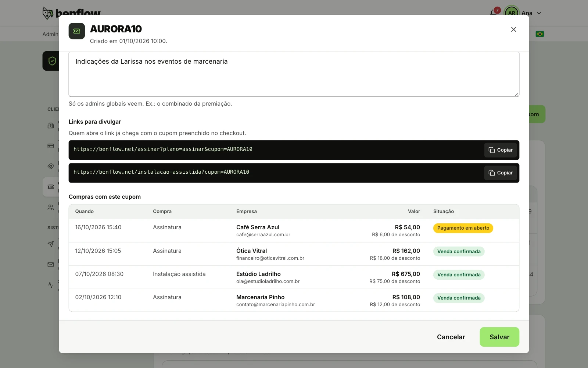
Task: Click the AURORA10 coupon ticket icon
Action: [77, 31]
